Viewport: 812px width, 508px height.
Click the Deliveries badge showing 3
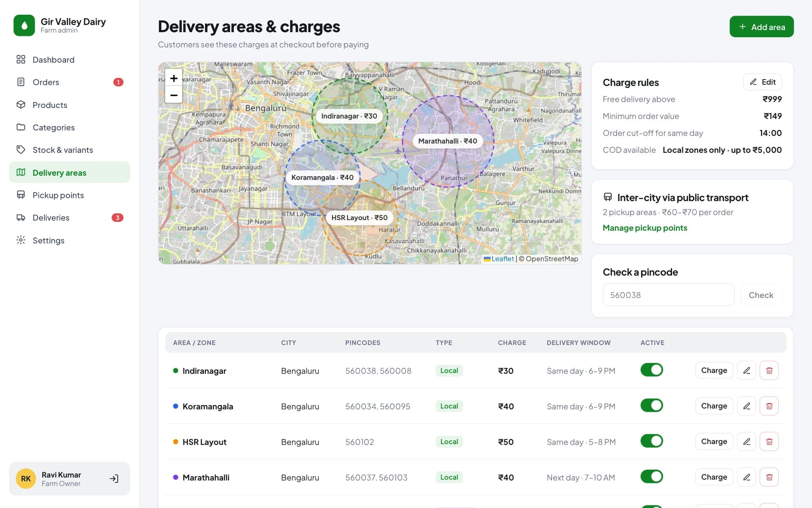pos(117,218)
